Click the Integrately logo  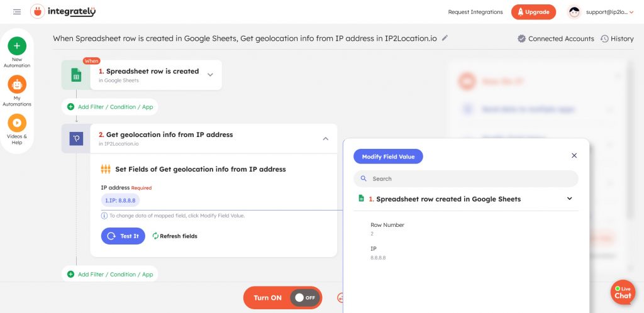pyautogui.click(x=63, y=12)
